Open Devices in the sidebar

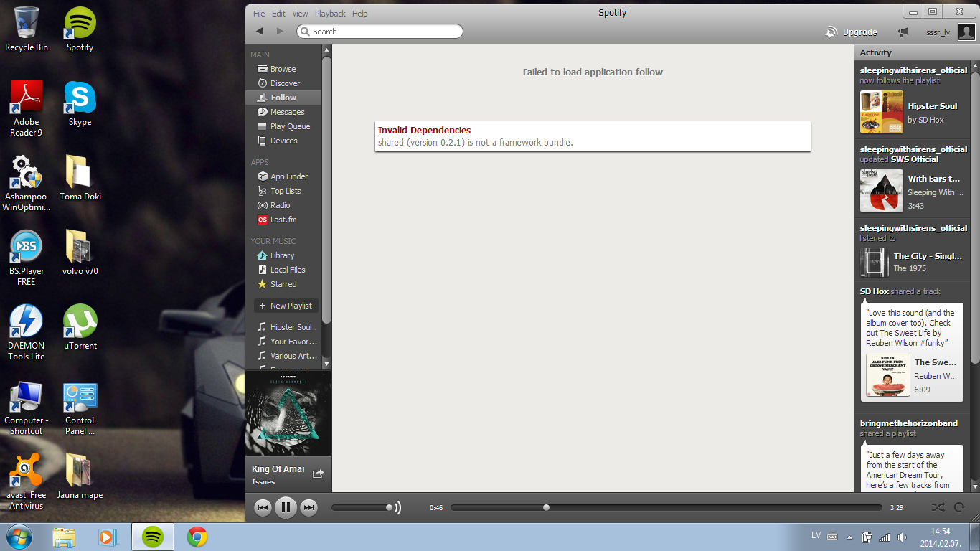[283, 141]
